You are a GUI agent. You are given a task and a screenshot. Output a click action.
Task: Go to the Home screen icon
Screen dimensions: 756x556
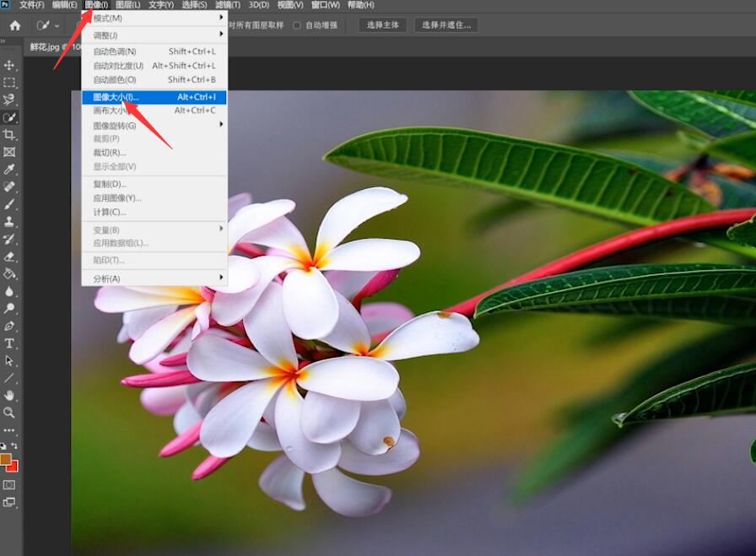point(15,25)
